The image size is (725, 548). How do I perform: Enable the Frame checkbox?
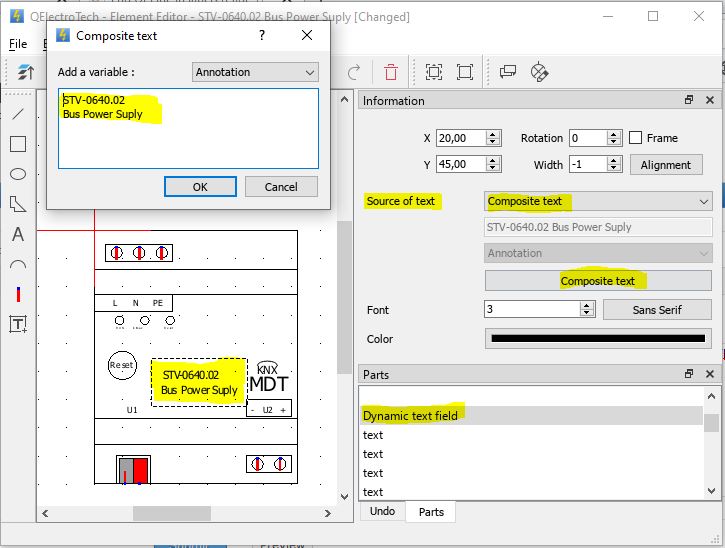[x=635, y=138]
